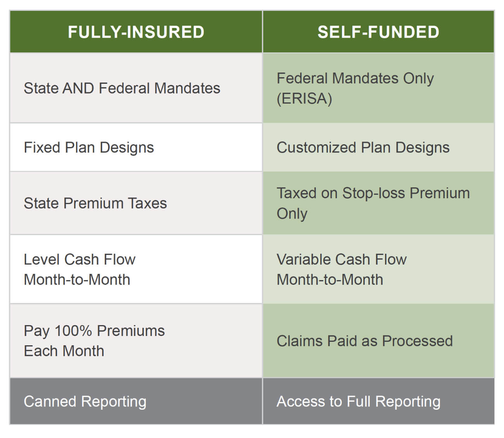Click the Fixed Plan Designs cell
504x438 pixels.
[136, 147]
